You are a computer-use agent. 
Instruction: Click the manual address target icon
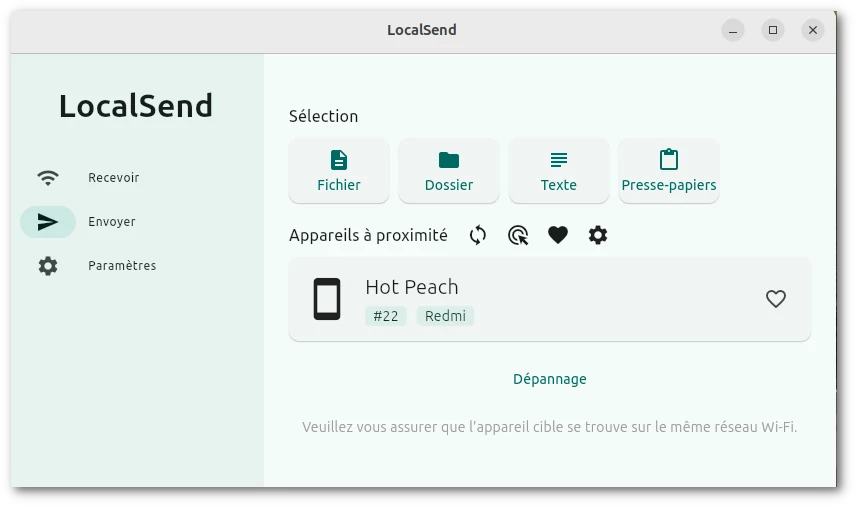pos(518,235)
